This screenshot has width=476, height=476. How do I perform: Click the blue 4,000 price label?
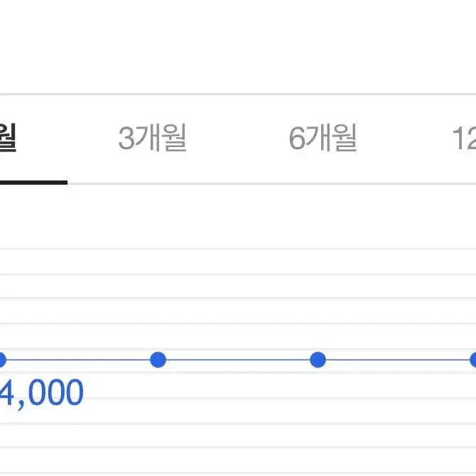pos(41,393)
